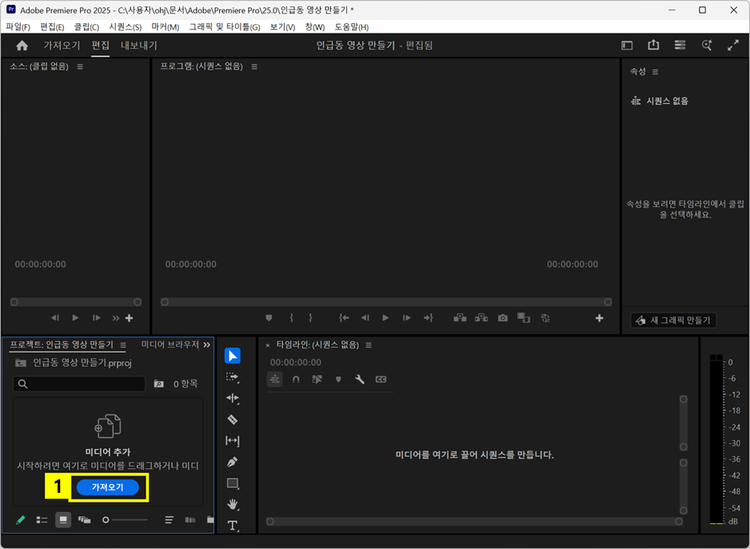Click the full screen expand arrows icon
The width and height of the screenshot is (750, 549).
733,45
